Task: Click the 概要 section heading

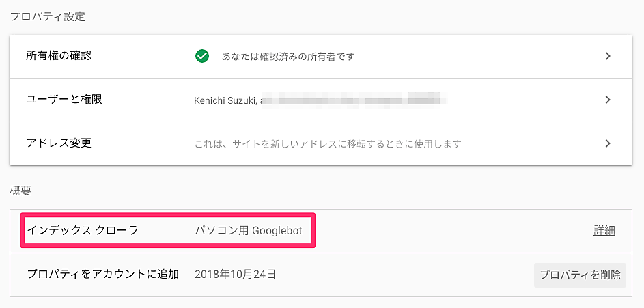Action: point(20,191)
